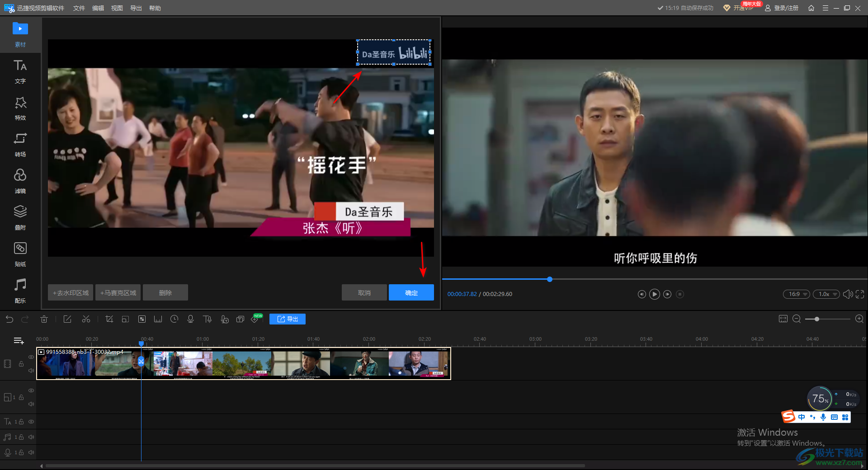Click the blue 导出 export button
The height and width of the screenshot is (470, 868).
[x=288, y=319]
